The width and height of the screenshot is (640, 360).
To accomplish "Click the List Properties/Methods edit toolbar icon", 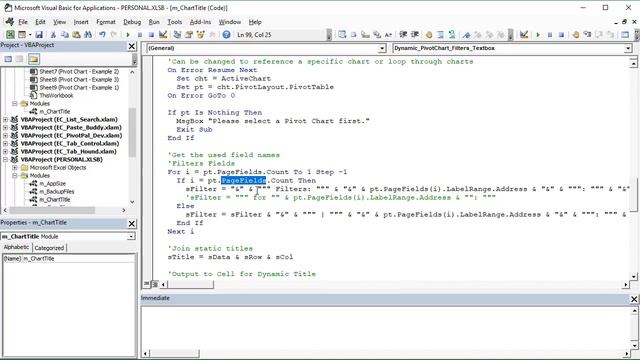I will pos(342,35).
